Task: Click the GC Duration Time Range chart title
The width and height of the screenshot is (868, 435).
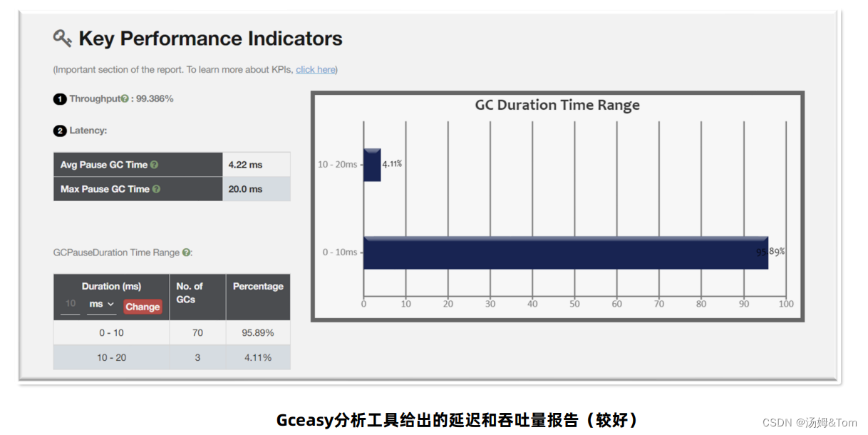Action: (557, 105)
